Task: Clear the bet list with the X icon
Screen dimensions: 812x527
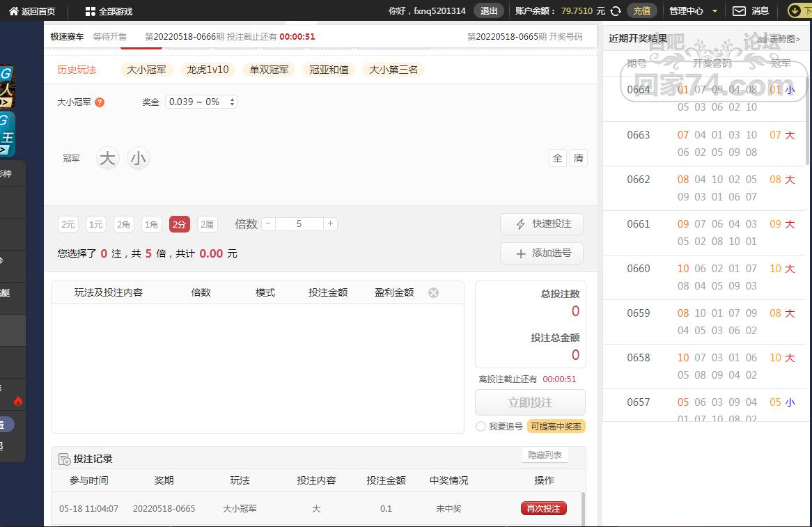Action: 433,293
